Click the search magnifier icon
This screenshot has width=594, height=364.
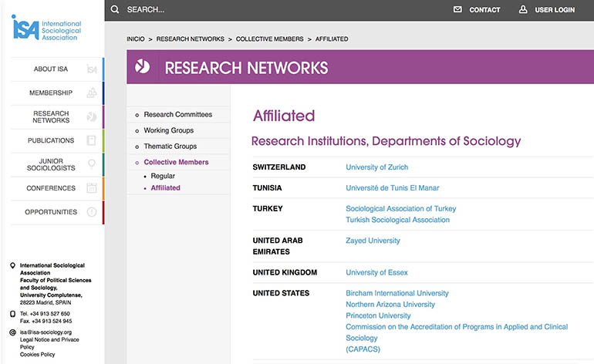pos(115,9)
